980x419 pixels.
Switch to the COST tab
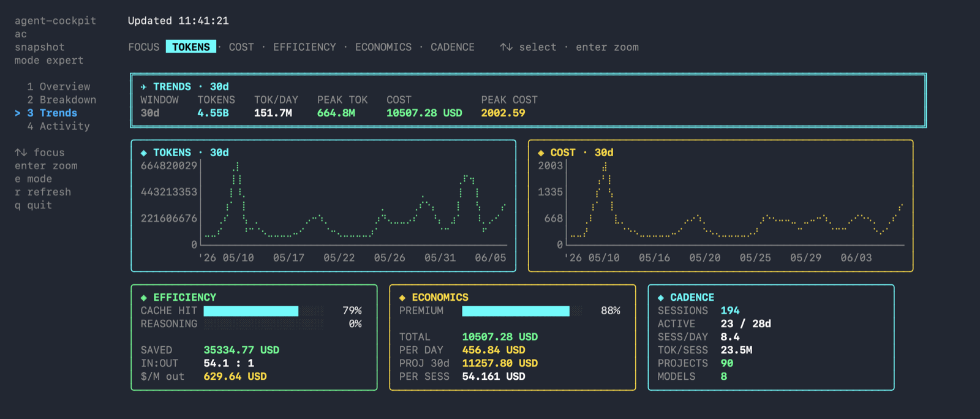[x=241, y=47]
